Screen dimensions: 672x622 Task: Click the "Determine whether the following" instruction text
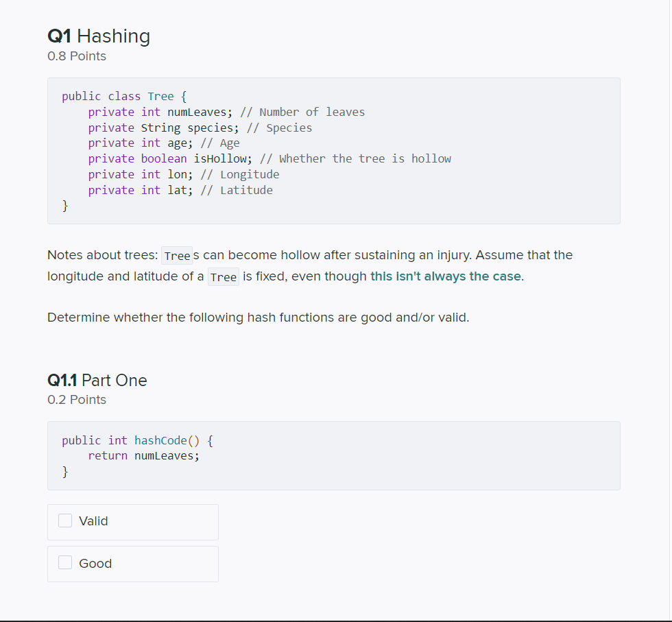tap(258, 318)
